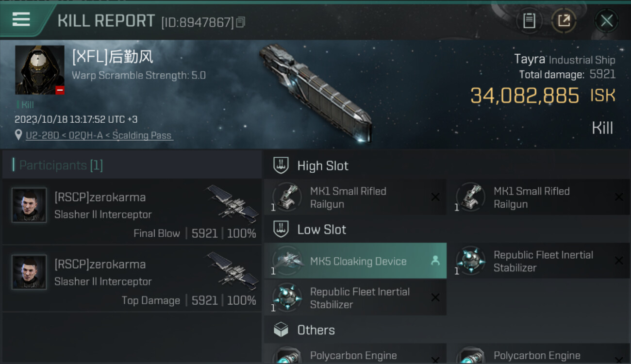Viewport: 631px width, 364px height.
Task: Click the share kill report icon
Action: [x=564, y=21]
